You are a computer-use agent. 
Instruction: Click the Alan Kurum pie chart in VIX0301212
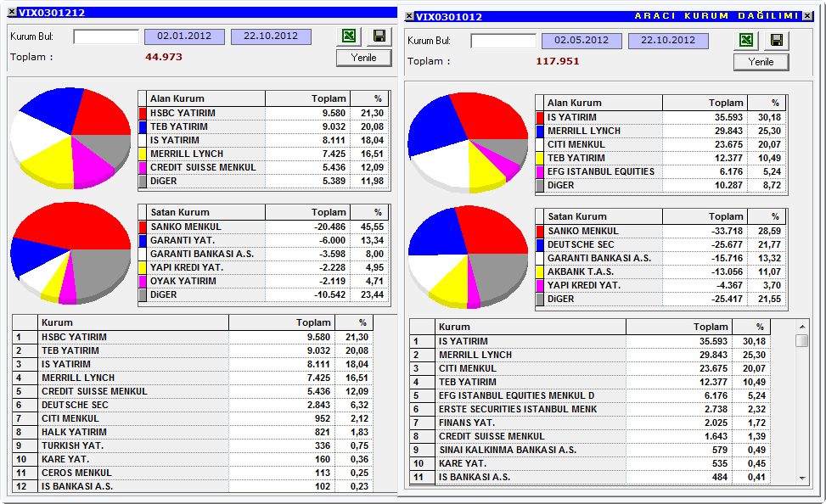tap(70, 138)
